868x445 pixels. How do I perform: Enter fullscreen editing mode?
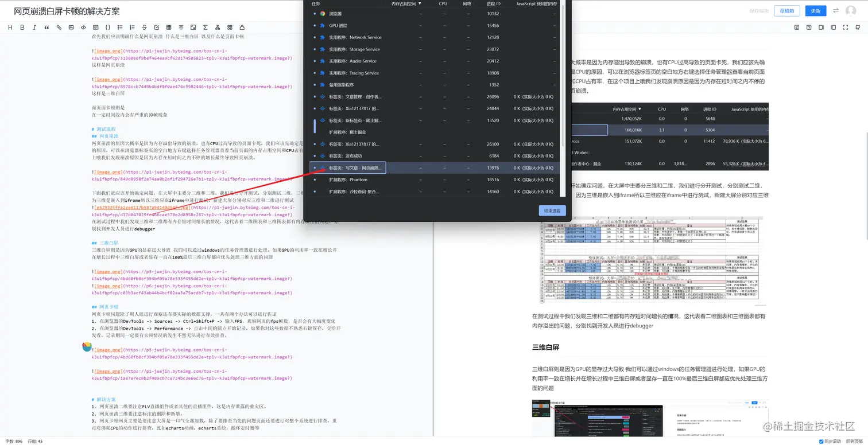pos(846,27)
